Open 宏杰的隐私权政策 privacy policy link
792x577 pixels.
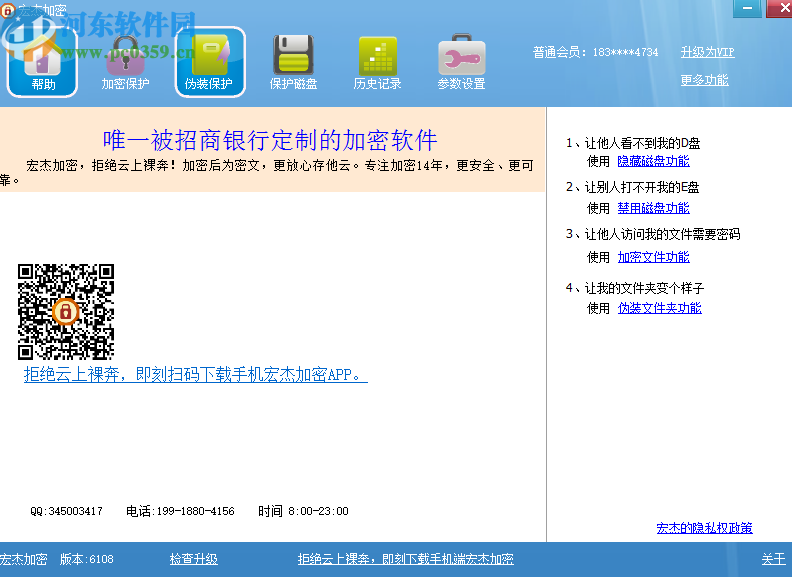pyautogui.click(x=704, y=528)
